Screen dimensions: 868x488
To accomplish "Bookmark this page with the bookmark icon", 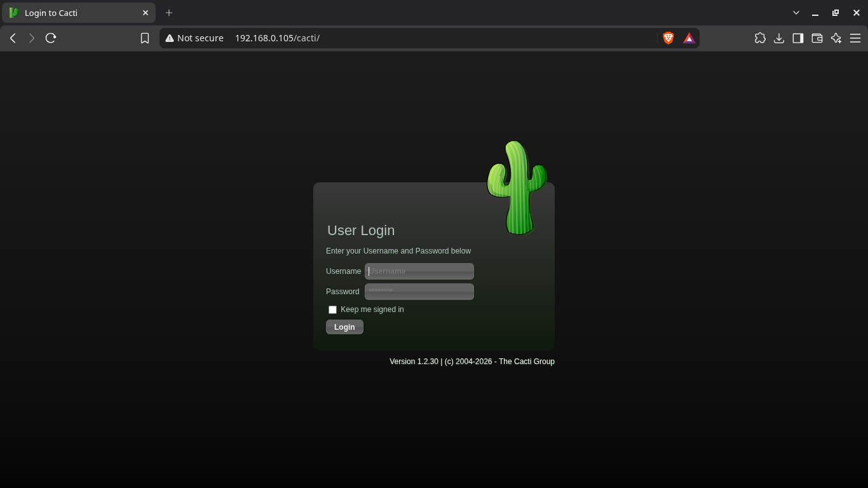I will point(145,38).
